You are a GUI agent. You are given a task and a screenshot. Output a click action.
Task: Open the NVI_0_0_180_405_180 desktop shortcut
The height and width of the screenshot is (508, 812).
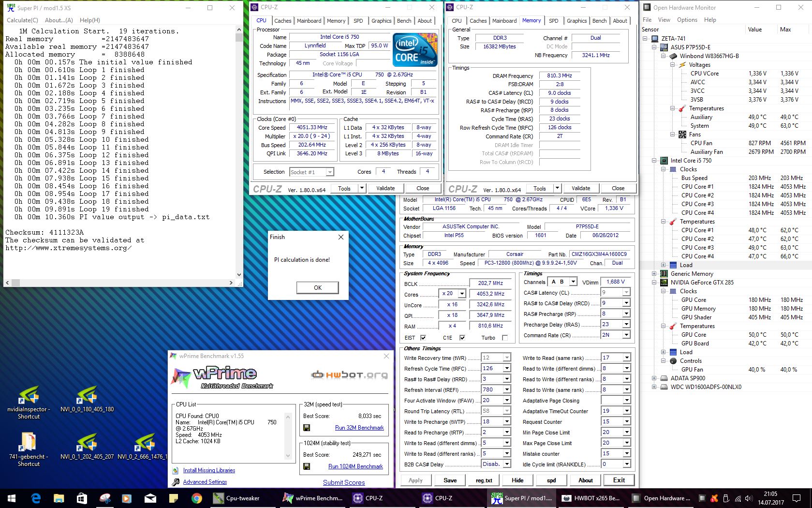[87, 399]
